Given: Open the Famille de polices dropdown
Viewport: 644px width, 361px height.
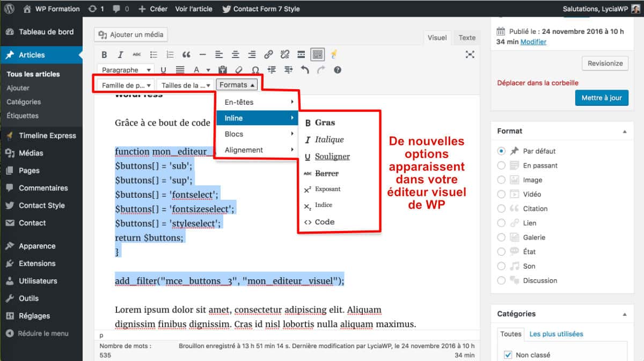Looking at the screenshot, I should tap(124, 84).
